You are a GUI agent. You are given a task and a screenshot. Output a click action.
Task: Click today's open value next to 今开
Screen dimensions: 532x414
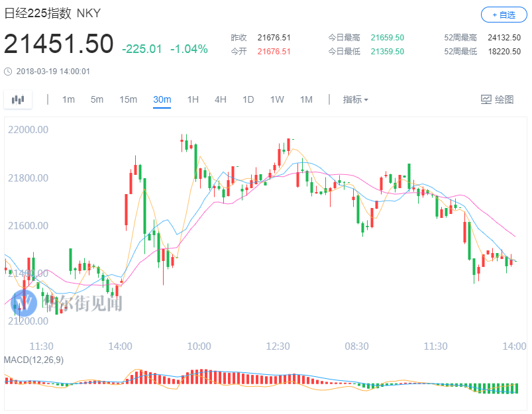274,51
